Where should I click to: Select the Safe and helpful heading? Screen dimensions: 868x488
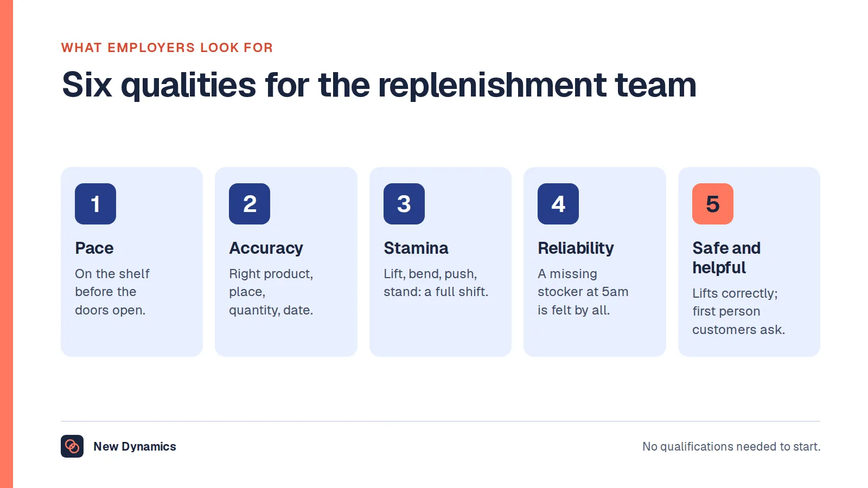click(726, 258)
